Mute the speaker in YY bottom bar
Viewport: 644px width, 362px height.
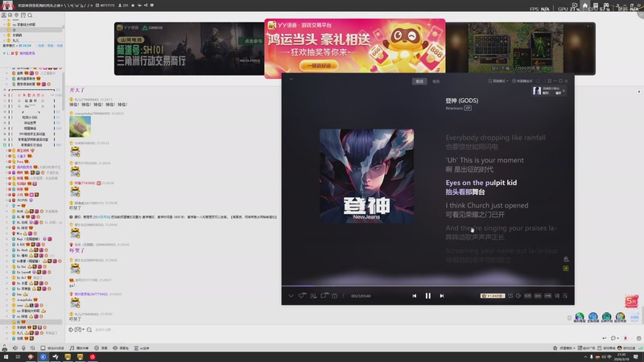click(x=15, y=348)
